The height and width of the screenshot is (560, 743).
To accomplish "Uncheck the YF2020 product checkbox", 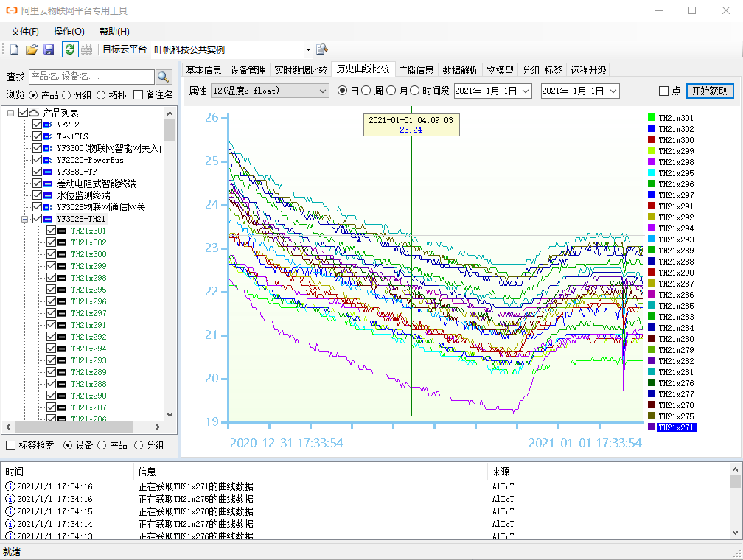I will (x=37, y=125).
